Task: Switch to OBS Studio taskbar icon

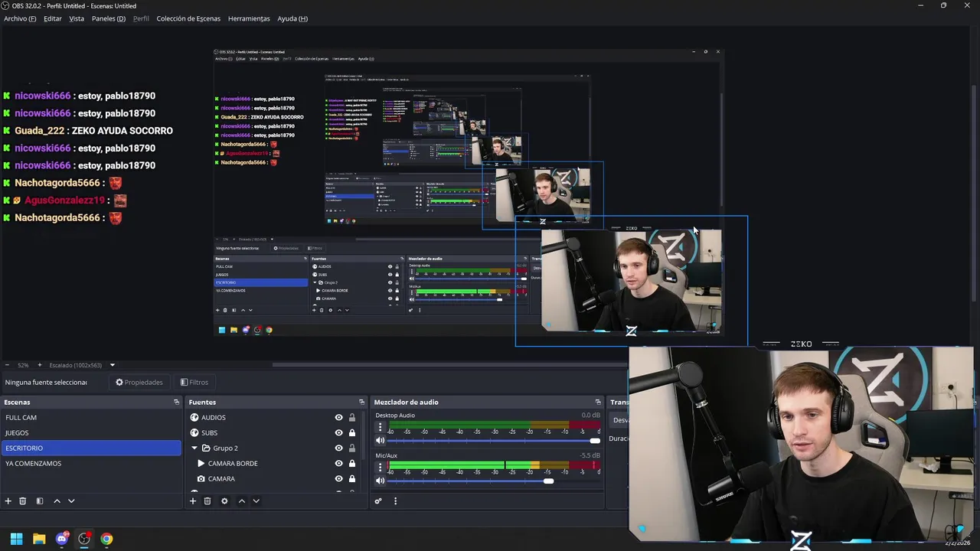Action: point(84,539)
